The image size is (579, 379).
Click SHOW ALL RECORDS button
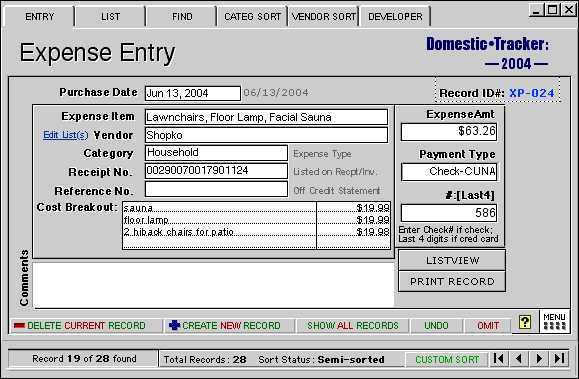[x=353, y=325]
